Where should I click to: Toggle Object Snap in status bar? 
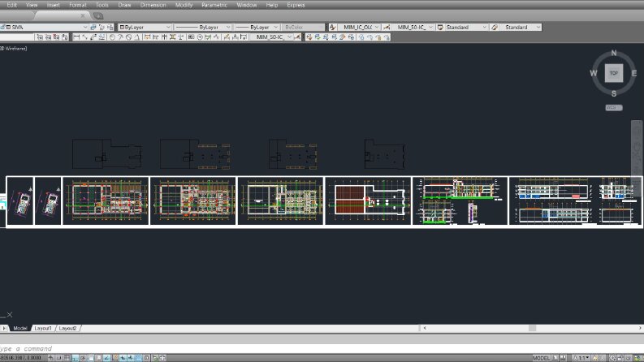click(x=91, y=358)
